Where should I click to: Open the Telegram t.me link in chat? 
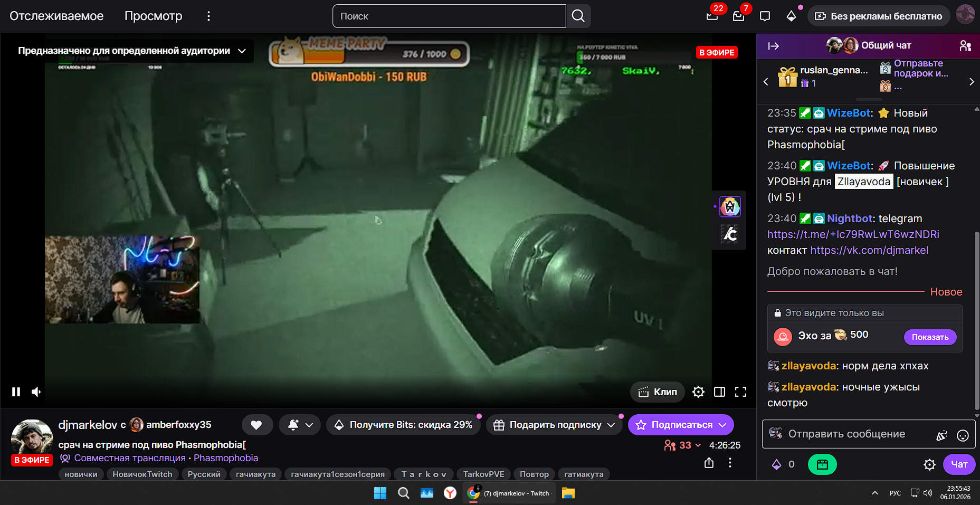[x=853, y=234]
